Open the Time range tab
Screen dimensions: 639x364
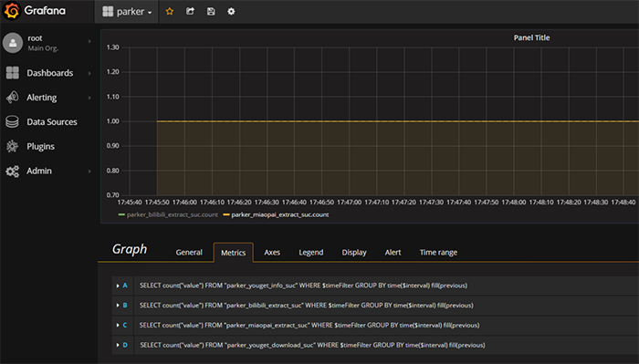coord(438,253)
